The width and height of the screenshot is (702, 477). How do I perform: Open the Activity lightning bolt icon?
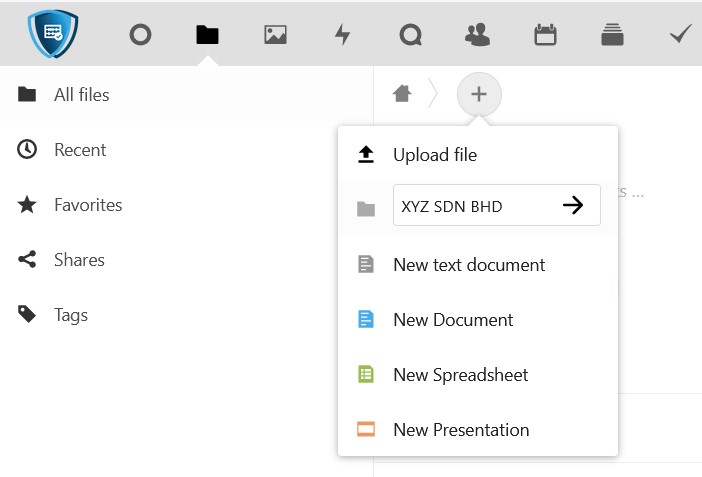343,35
